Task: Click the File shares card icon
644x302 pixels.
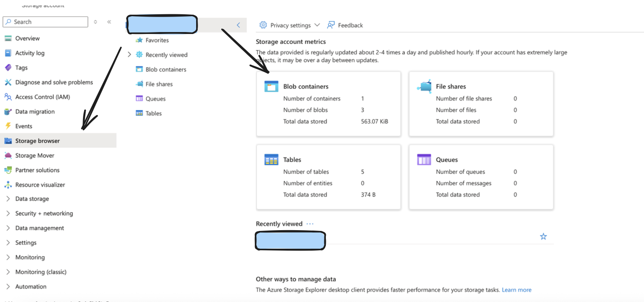Action: click(424, 86)
